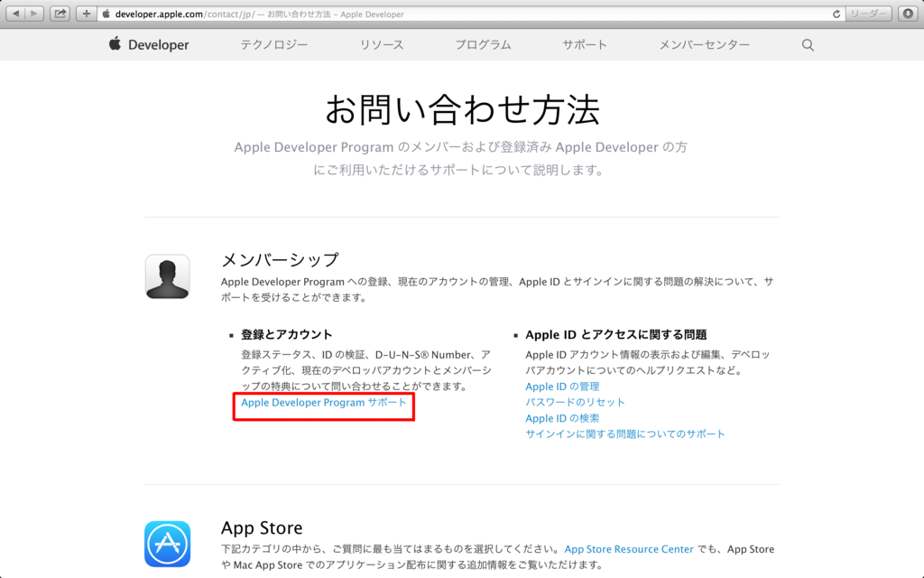The height and width of the screenshot is (578, 924).
Task: Click the Apple ID とアクセスに関する問題 subheading
Action: pos(615,334)
